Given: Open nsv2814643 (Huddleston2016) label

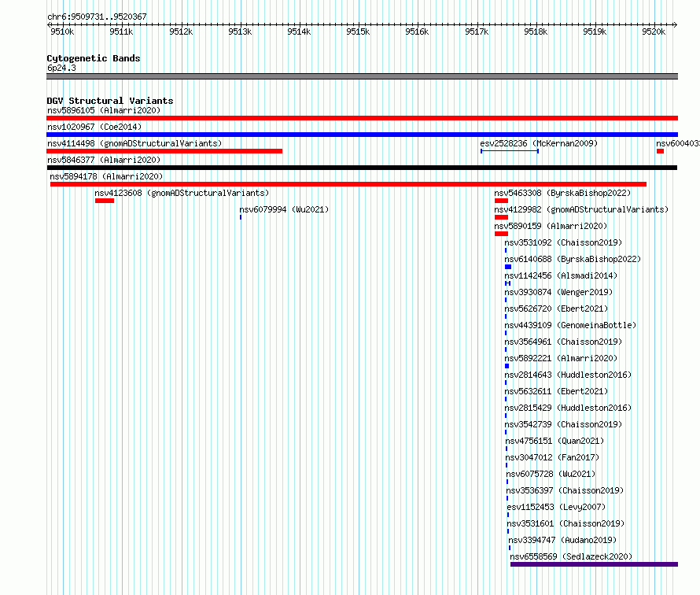Looking at the screenshot, I should [x=568, y=375].
